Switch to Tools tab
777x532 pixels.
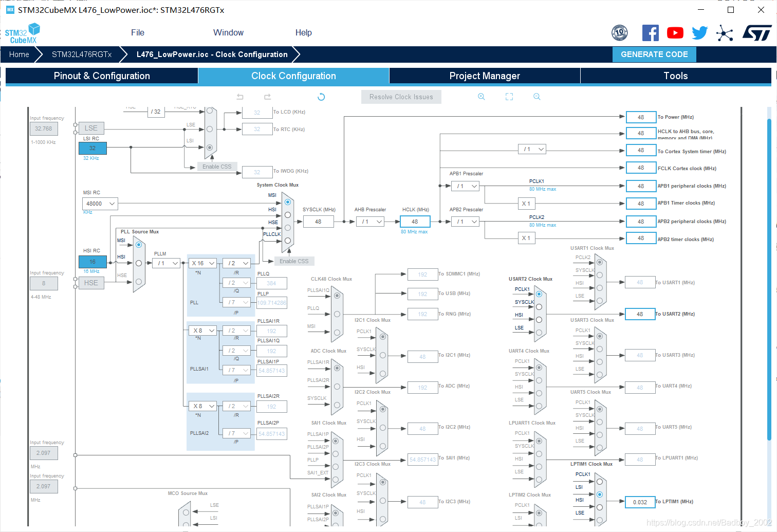coord(676,76)
